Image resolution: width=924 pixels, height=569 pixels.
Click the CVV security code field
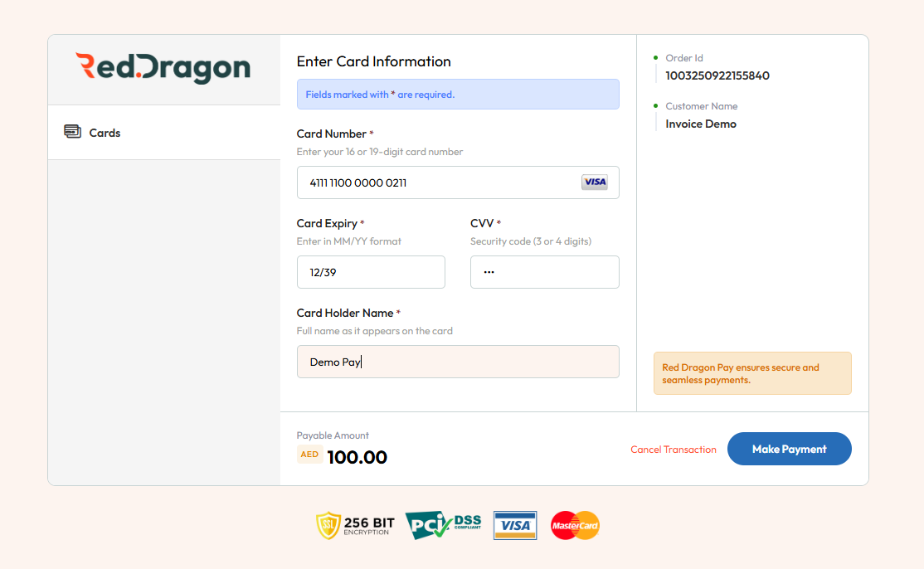tap(544, 272)
